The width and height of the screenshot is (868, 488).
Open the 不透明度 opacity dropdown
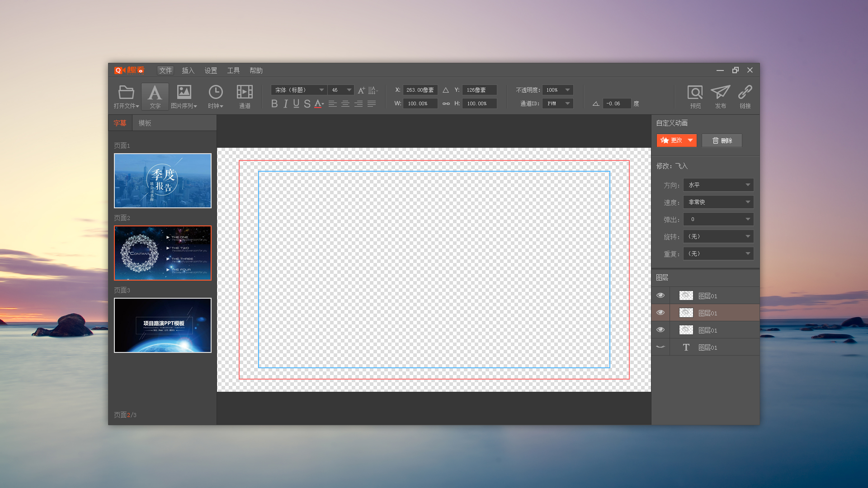(x=558, y=90)
